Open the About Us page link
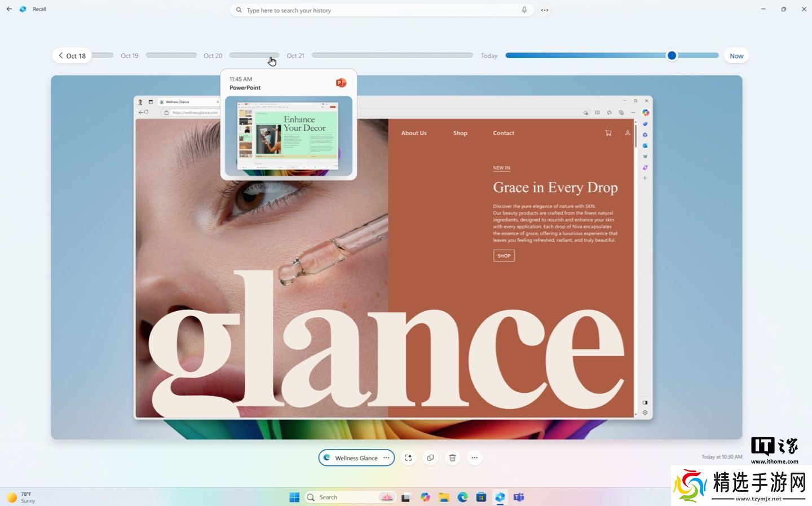The image size is (812, 506). [413, 133]
